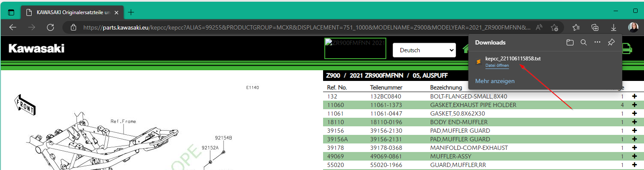Open the Favorites list
The width and height of the screenshot is (644, 170).
click(x=576, y=27)
